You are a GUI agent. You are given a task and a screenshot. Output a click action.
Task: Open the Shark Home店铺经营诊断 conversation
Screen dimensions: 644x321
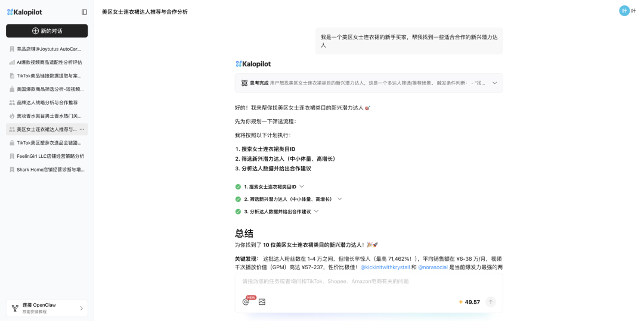tap(47, 169)
